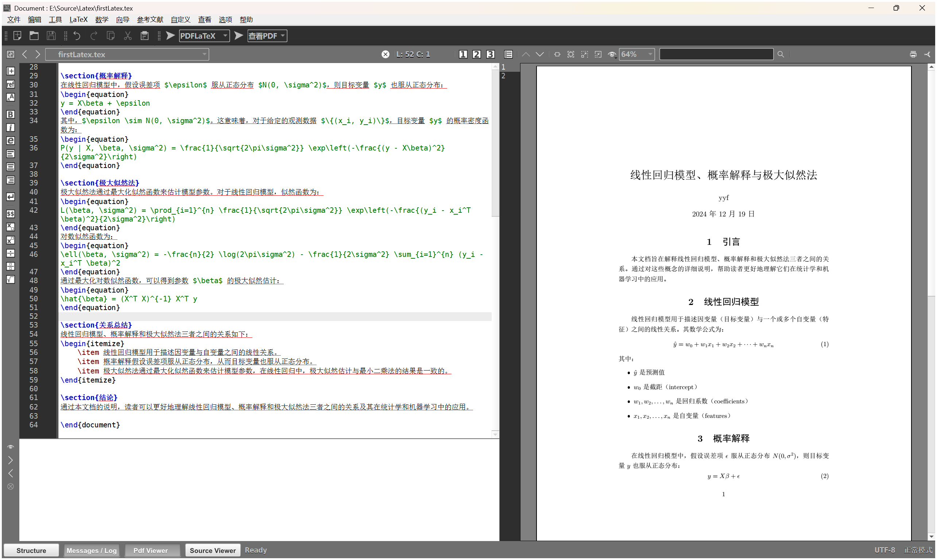Print the PDF using the printer icon

(913, 54)
